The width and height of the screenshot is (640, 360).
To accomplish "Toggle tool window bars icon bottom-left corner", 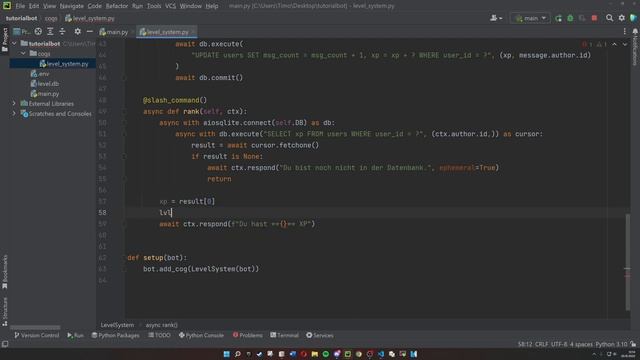I will (x=5, y=344).
